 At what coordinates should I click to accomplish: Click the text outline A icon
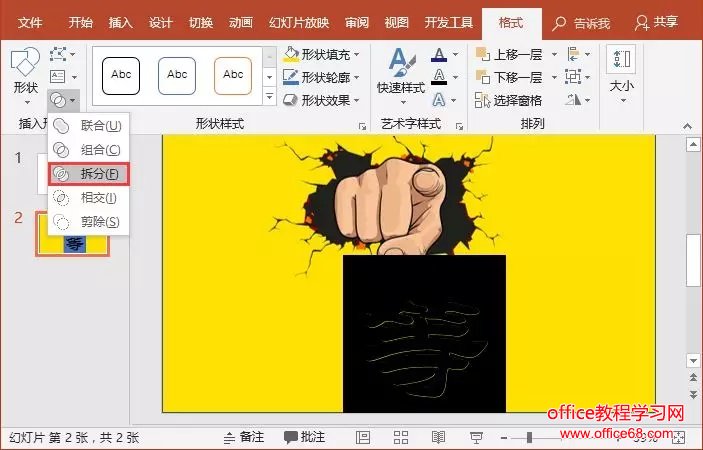439,77
